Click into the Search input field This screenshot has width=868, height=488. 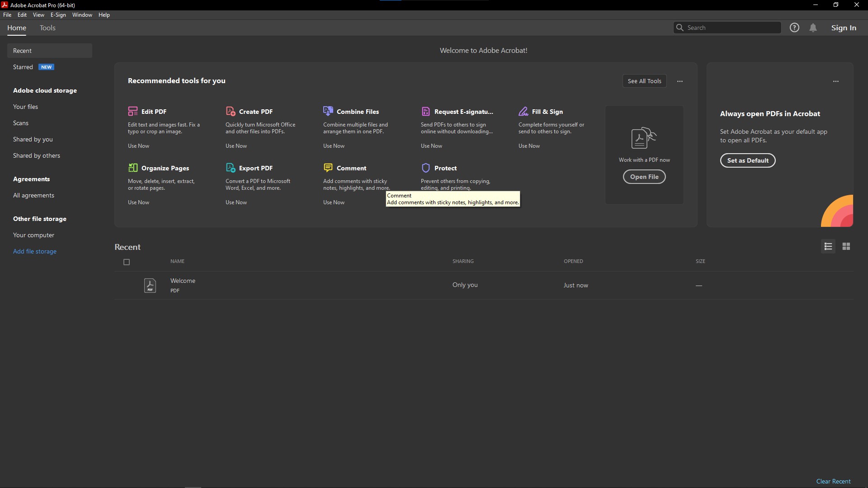pos(731,28)
